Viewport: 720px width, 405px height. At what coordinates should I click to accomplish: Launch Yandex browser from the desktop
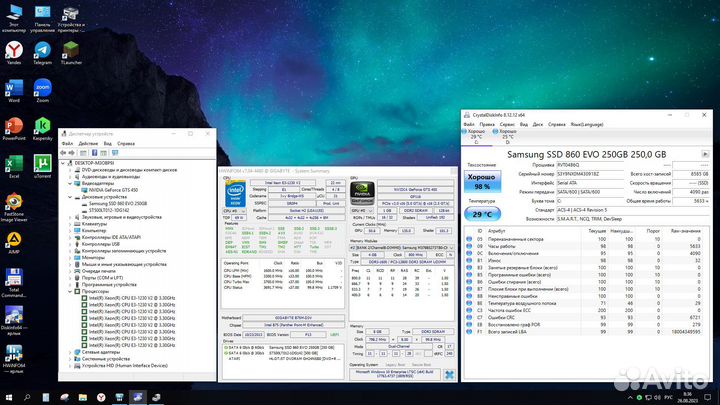(x=14, y=52)
